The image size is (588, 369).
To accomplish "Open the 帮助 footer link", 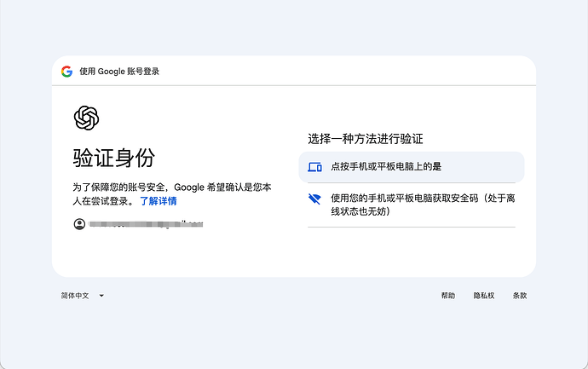I will [x=447, y=296].
